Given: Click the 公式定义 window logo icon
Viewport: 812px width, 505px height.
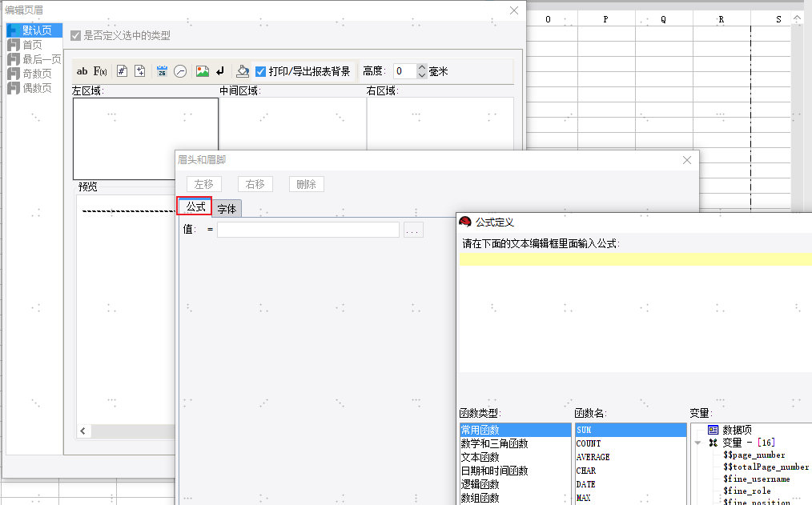Looking at the screenshot, I should point(465,222).
